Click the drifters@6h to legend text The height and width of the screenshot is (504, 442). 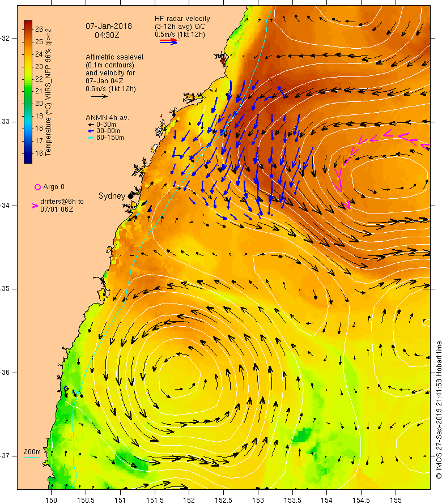pyautogui.click(x=62, y=202)
